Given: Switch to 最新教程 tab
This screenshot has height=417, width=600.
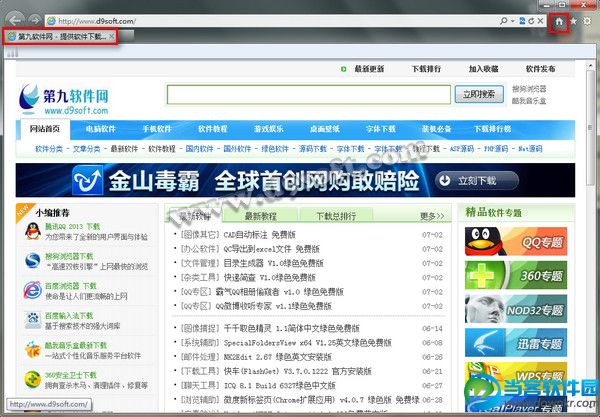Looking at the screenshot, I should (x=260, y=216).
